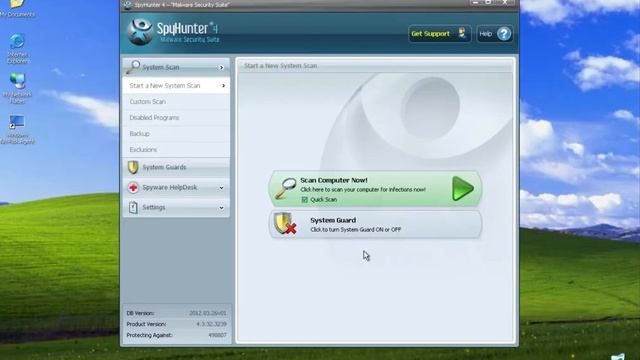The width and height of the screenshot is (640, 360).
Task: Click the Settings section label
Action: coord(154,207)
